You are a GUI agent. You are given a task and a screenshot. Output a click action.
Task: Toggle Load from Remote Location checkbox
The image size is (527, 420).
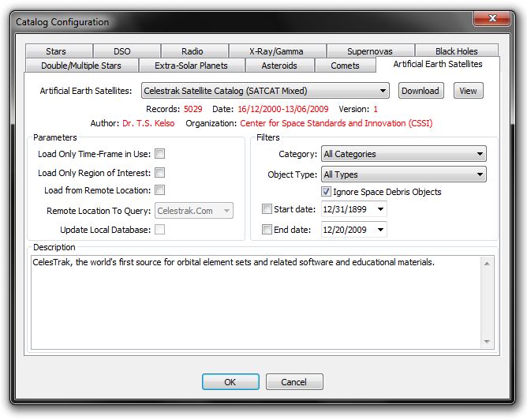(x=160, y=190)
